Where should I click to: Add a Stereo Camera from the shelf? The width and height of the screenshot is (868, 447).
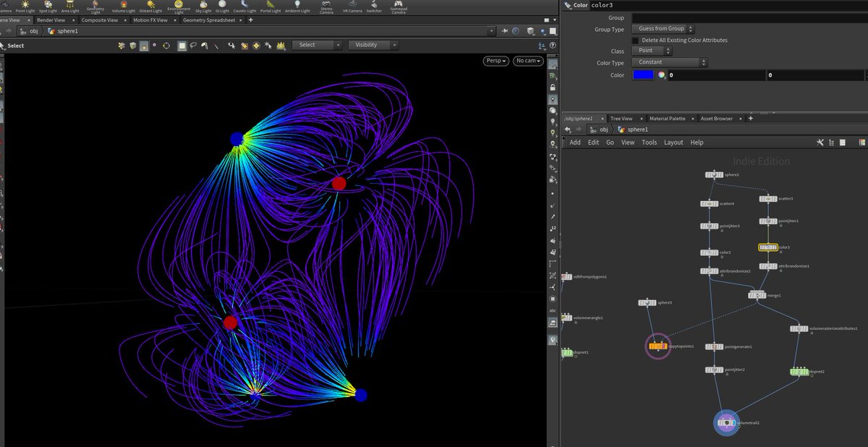pos(326,7)
